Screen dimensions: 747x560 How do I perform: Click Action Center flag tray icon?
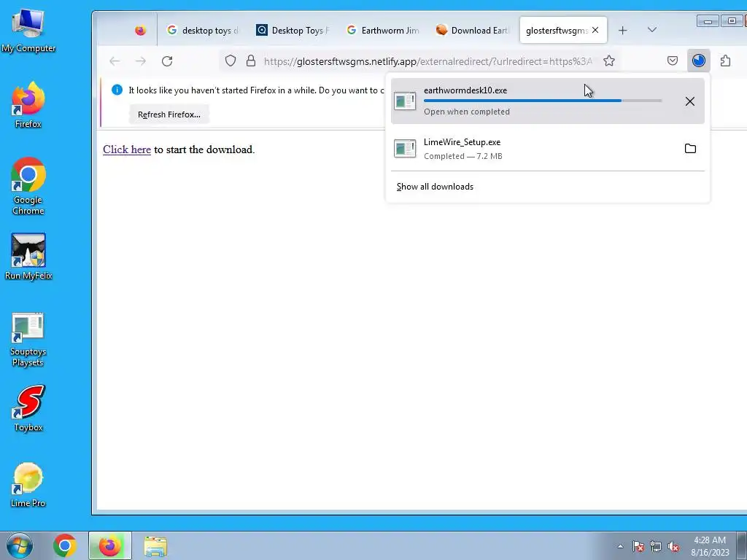[638, 546]
